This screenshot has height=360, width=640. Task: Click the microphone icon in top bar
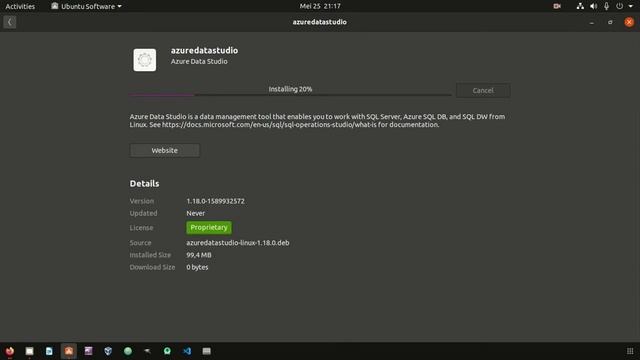coord(607,6)
